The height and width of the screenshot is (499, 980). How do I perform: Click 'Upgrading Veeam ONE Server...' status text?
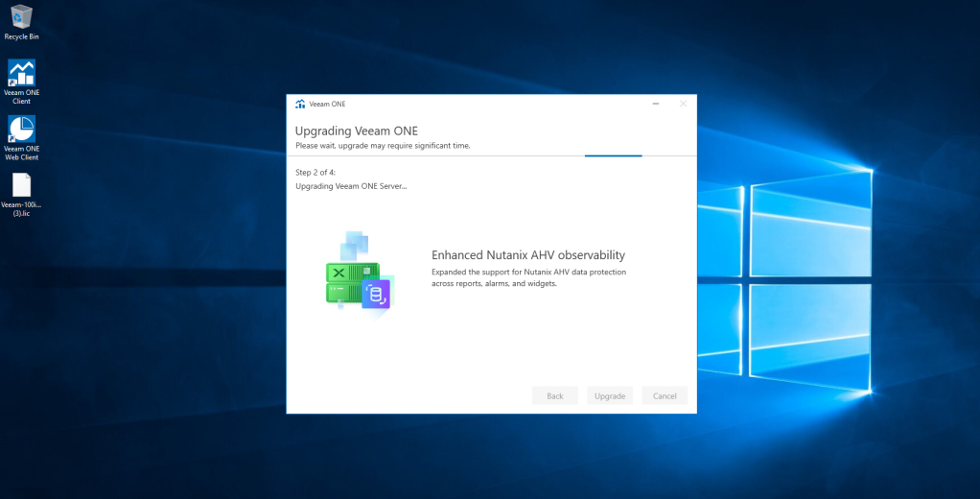tap(351, 186)
